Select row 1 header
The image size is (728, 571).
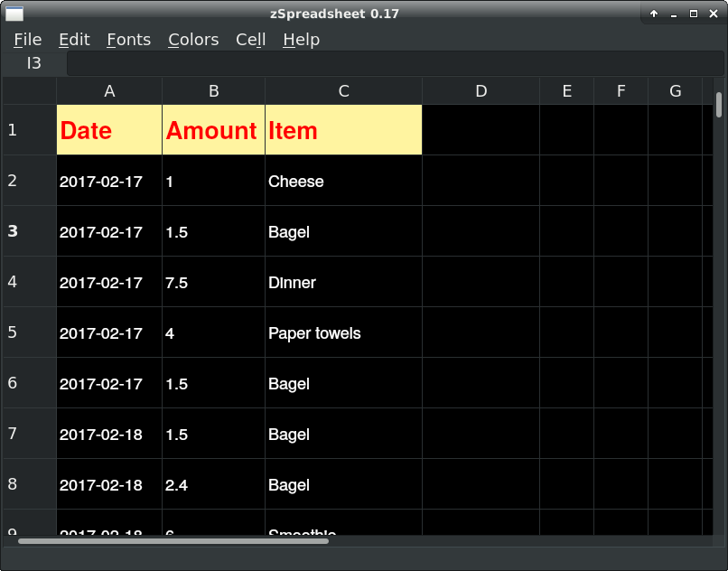click(x=30, y=129)
